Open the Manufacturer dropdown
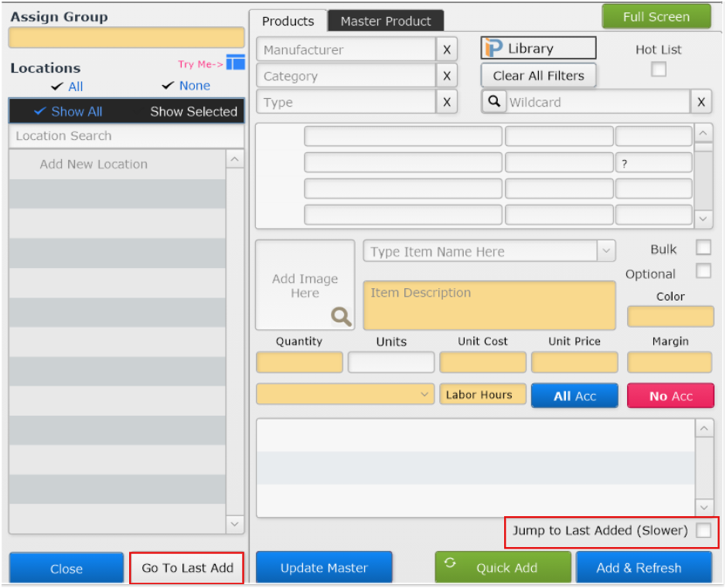Screen dimensions: 726x588 coord(348,49)
